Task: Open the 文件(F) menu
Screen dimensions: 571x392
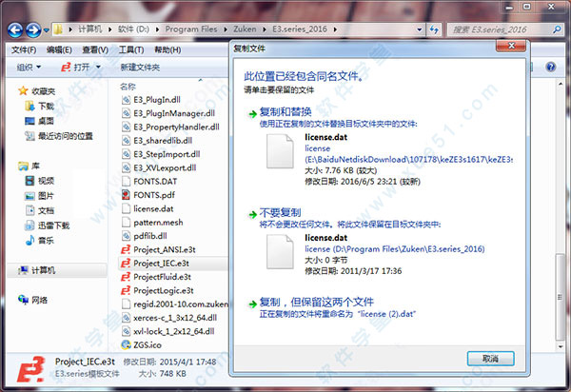Action: (x=24, y=49)
